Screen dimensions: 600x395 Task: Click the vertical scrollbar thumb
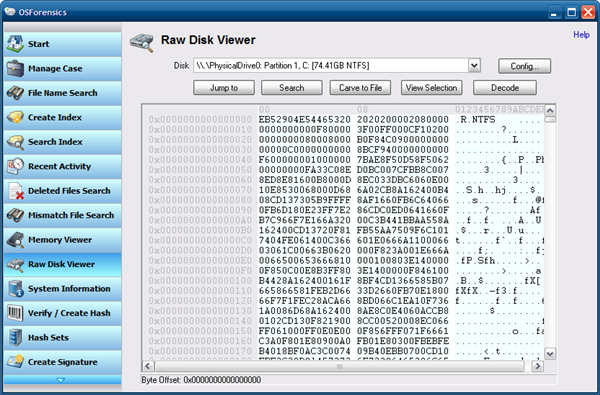point(550,120)
